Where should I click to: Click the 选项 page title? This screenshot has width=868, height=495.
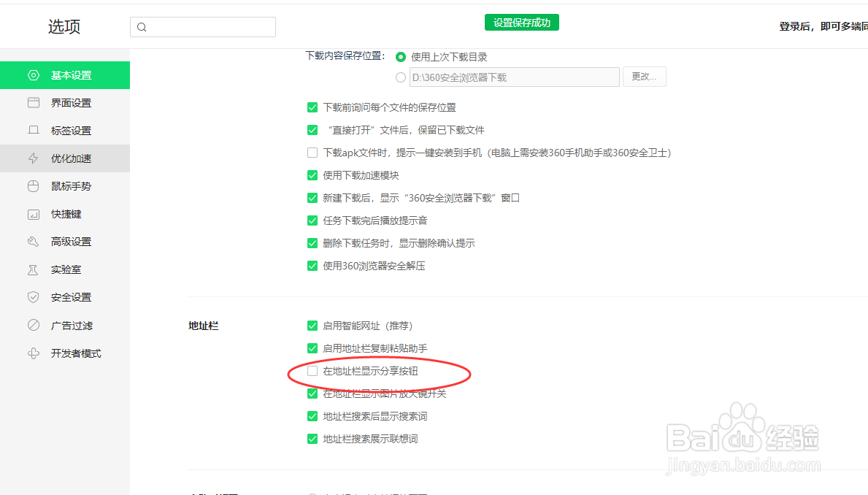(64, 26)
